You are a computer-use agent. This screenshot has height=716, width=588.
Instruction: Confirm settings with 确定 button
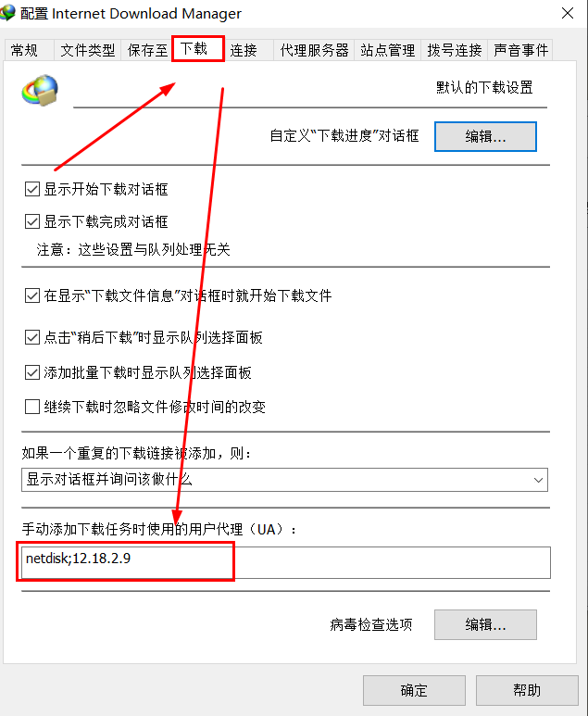pos(414,690)
